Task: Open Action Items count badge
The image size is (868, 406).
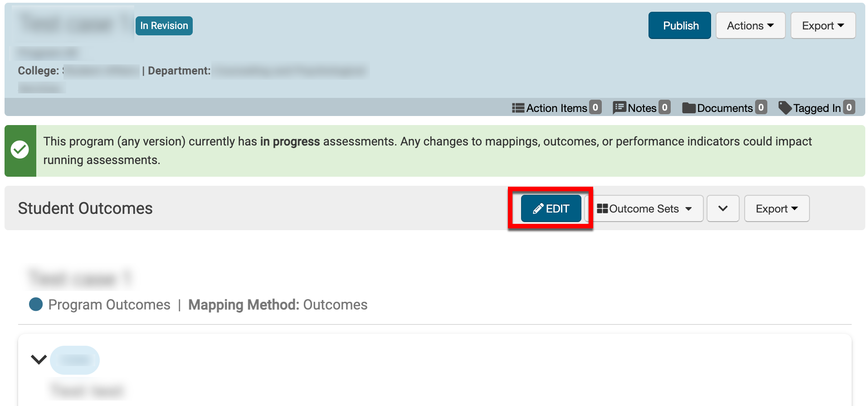Action: click(x=595, y=107)
